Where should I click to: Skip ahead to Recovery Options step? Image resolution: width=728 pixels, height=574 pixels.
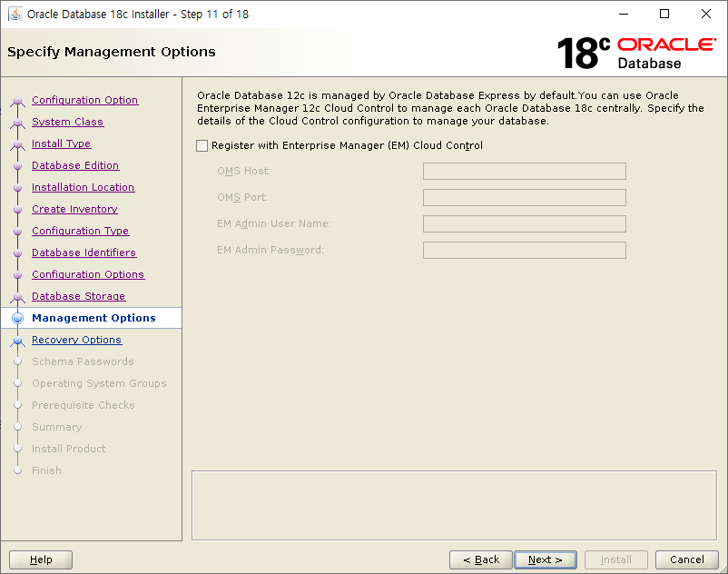click(x=76, y=340)
